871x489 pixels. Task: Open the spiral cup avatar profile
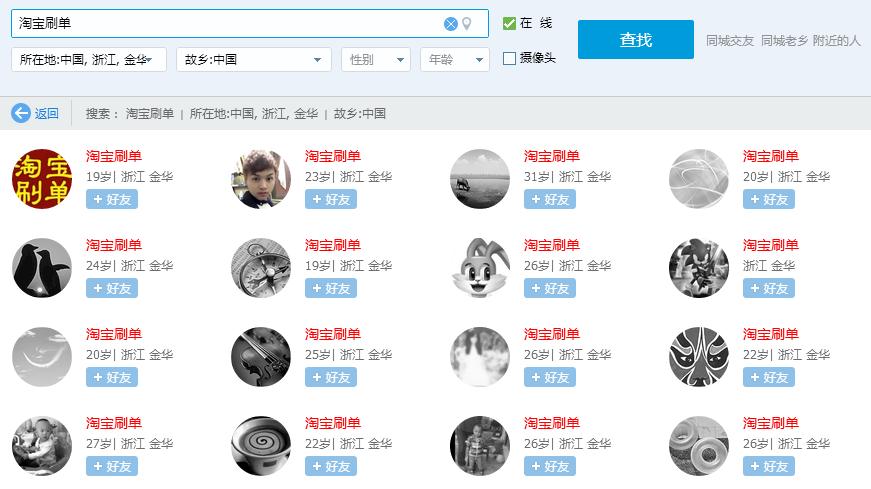click(261, 446)
